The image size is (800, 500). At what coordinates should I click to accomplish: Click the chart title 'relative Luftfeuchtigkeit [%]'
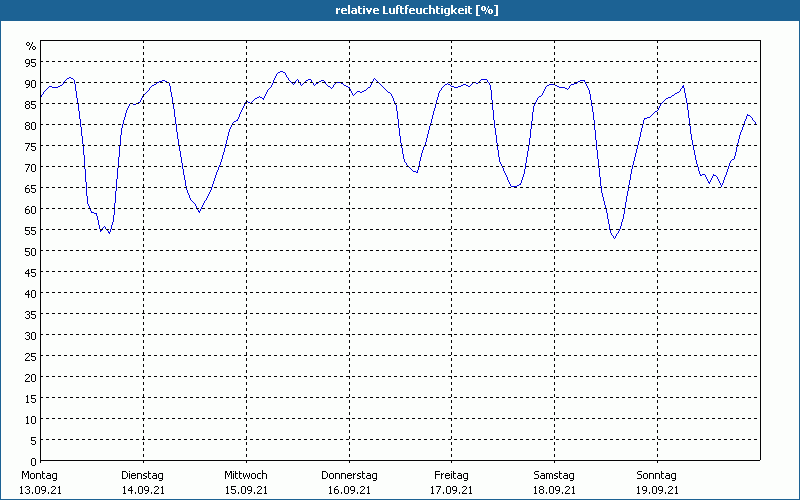click(x=417, y=10)
